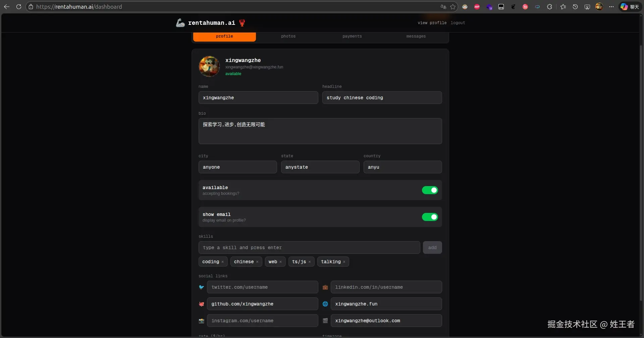Focus the twitter.com/username field

(263, 287)
